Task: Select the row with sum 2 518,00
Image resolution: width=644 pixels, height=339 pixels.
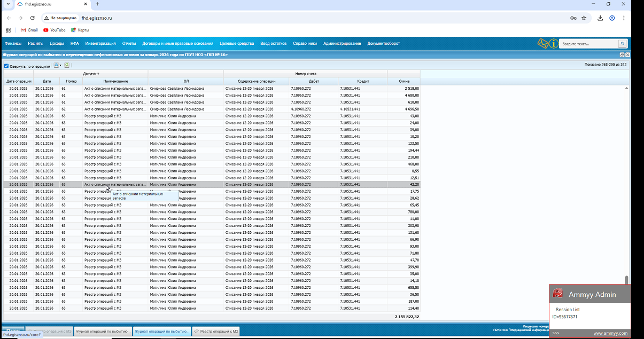Action: click(212, 88)
